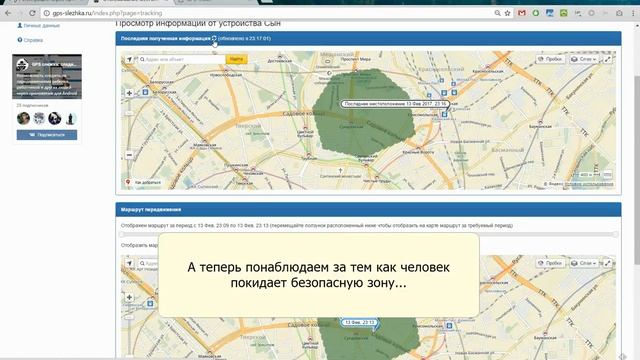Click the Достоевская metro label on the last-location map
Screen dimensions: 640x360
click(280, 61)
